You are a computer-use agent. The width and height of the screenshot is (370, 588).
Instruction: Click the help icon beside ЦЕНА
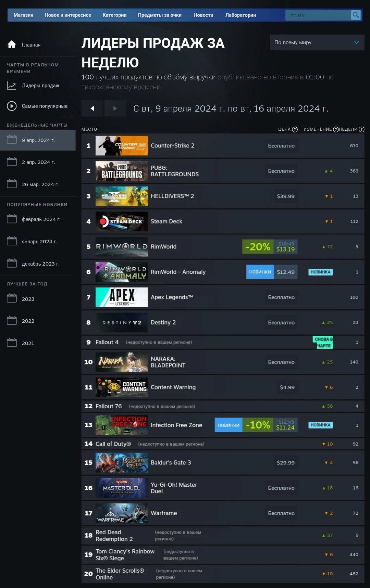[x=295, y=129]
